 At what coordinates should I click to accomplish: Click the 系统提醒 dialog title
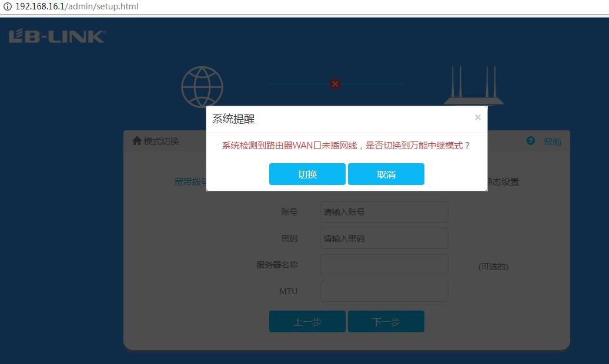tap(233, 119)
